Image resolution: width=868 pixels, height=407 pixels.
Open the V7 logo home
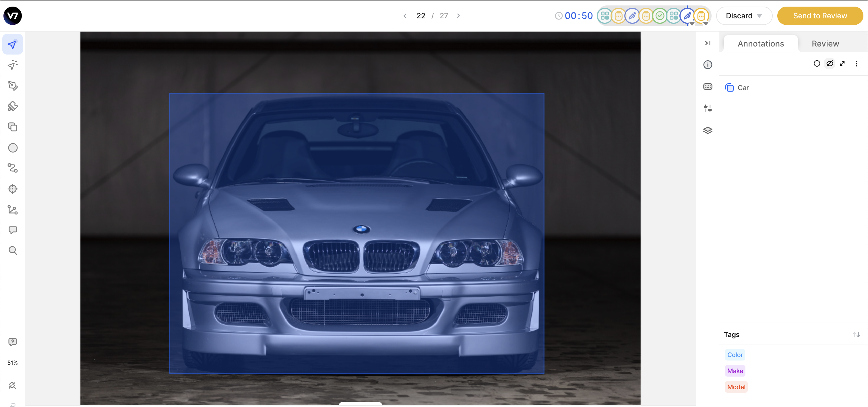click(x=12, y=16)
